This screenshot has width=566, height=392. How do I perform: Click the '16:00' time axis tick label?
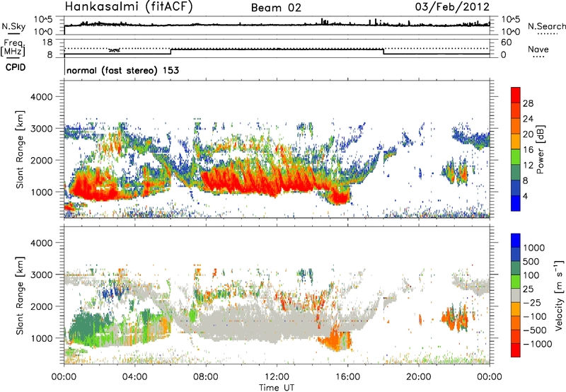pyautogui.click(x=347, y=377)
